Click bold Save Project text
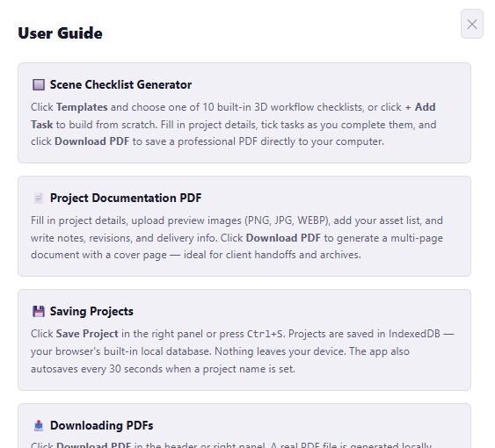Screen dimensions: 495x448 click(87, 334)
